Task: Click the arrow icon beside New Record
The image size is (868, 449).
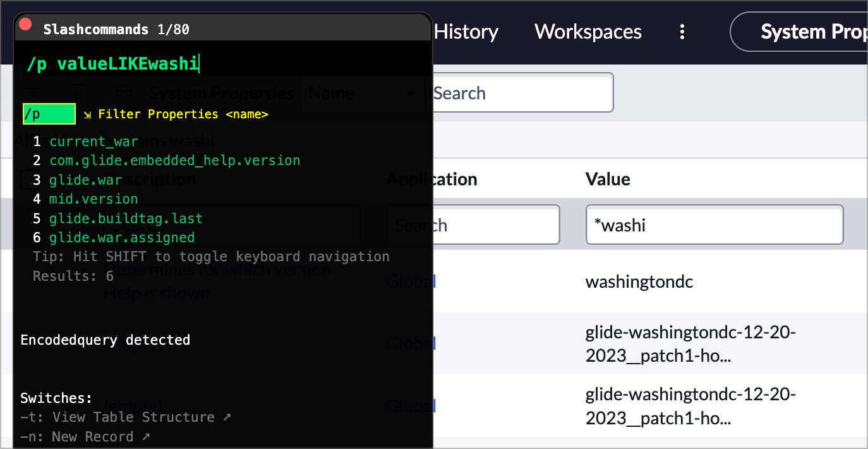Action: 144,436
